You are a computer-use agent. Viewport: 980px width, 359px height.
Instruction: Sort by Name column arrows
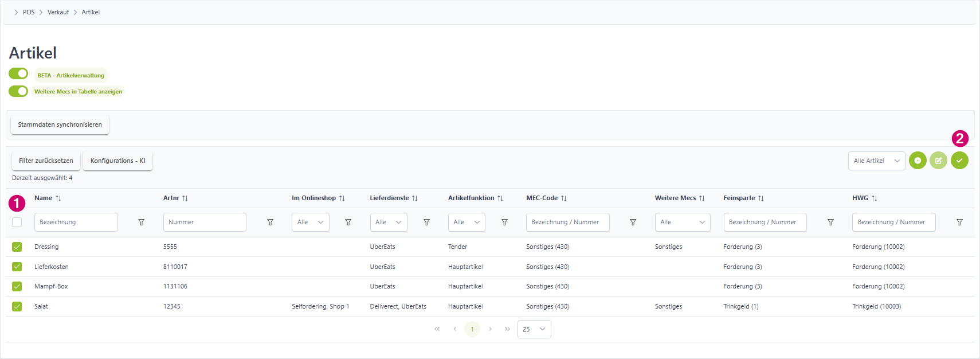58,198
